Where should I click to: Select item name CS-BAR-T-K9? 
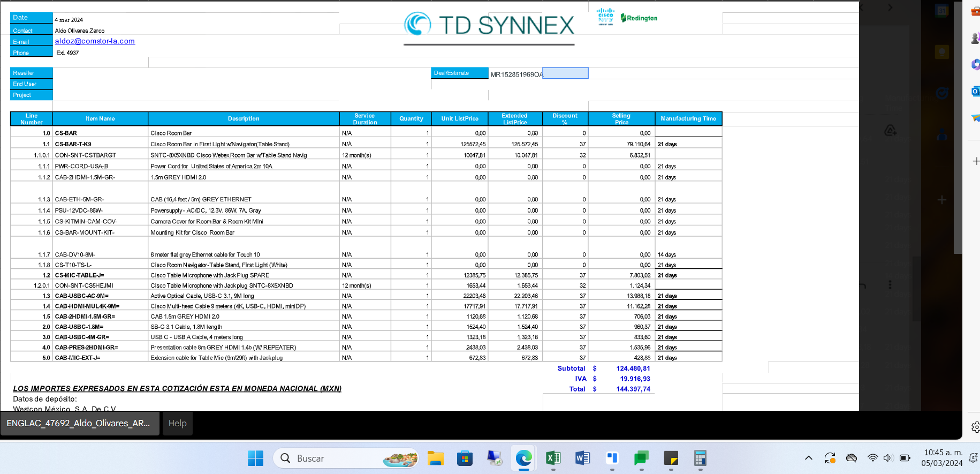(x=73, y=144)
